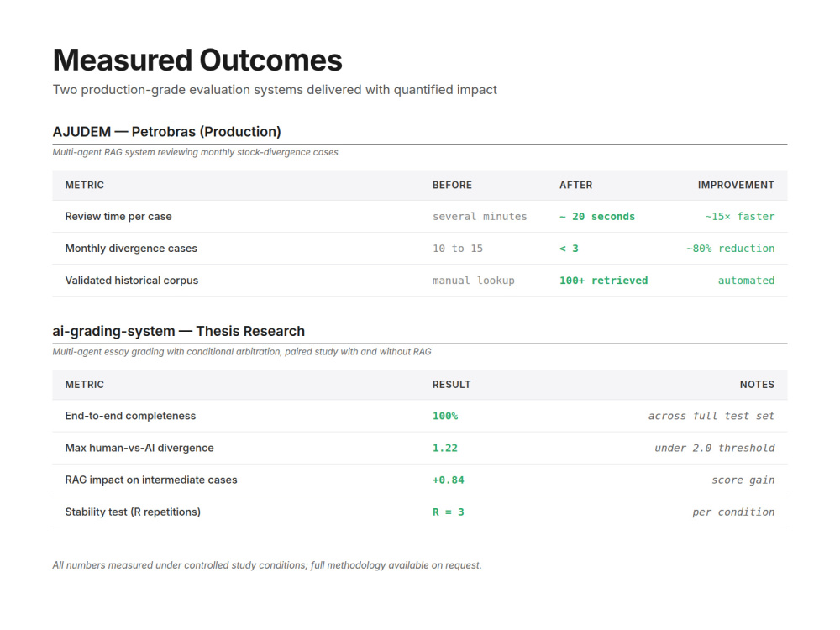Image resolution: width=840 pixels, height=630 pixels.
Task: Click the '~ 20 seconds' value
Action: (x=596, y=217)
